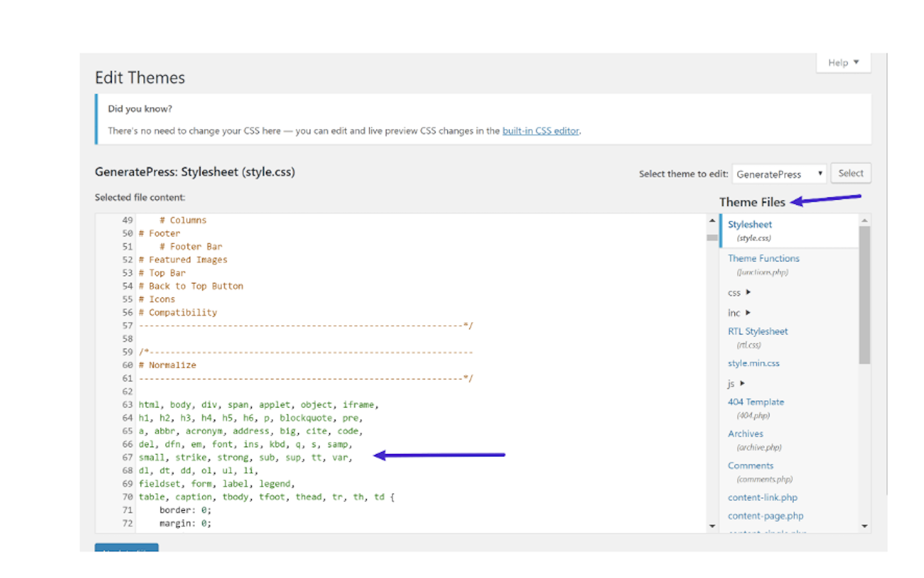Image resolution: width=924 pixels, height=578 pixels.
Task: Expand the js folder
Action: click(736, 384)
